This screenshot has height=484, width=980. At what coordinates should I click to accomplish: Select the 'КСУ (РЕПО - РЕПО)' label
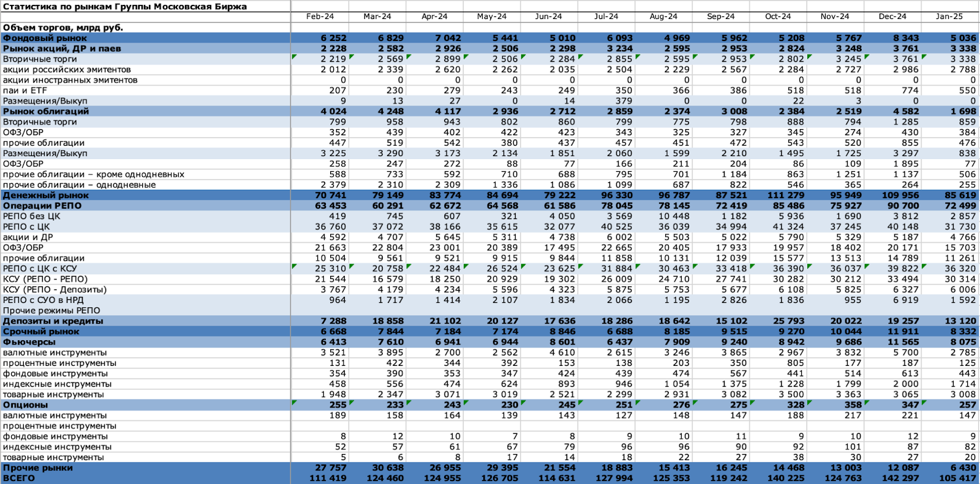45,279
